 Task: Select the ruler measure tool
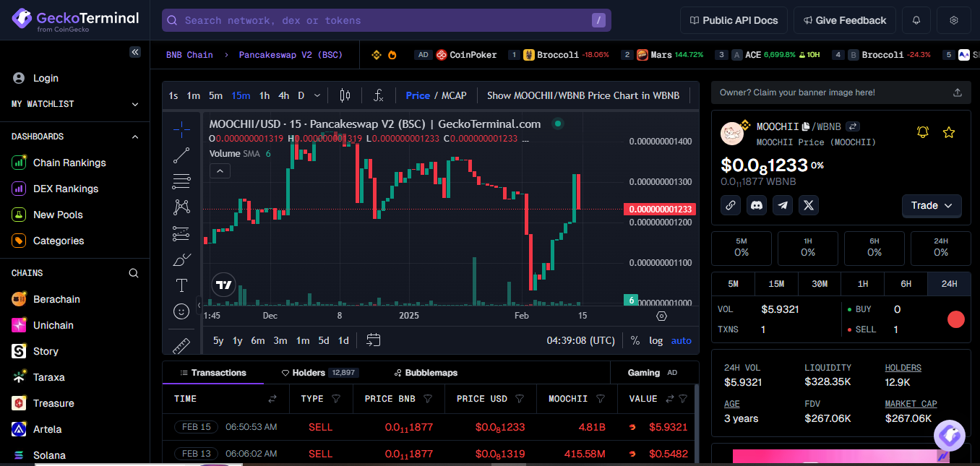point(181,345)
